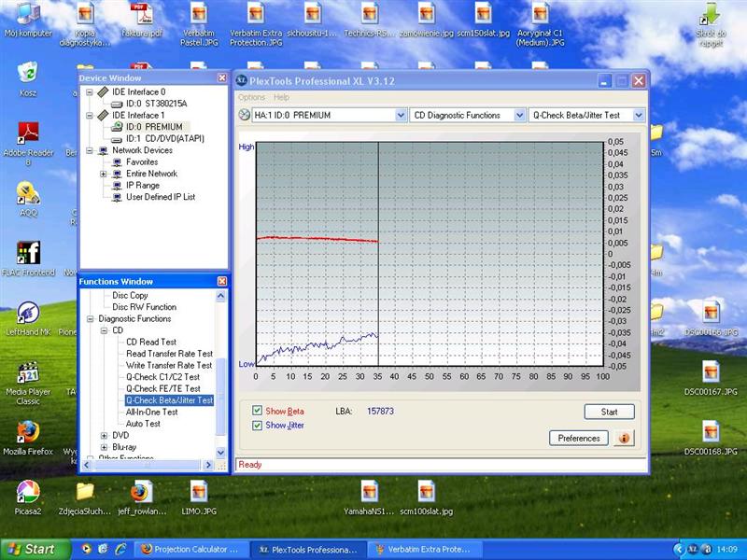
Task: Open the Kosz recycle bin icon
Action: coord(28,73)
